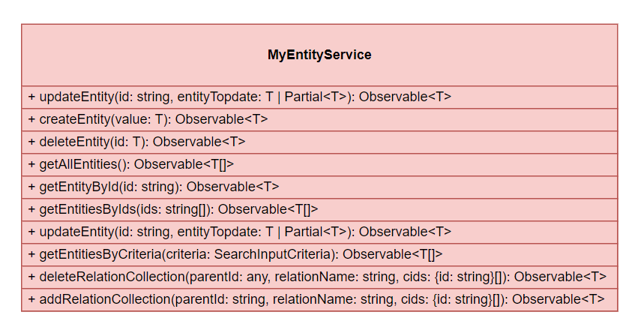Choose the getEntityById method row
Screen dimensions: 644x330
pos(319,187)
